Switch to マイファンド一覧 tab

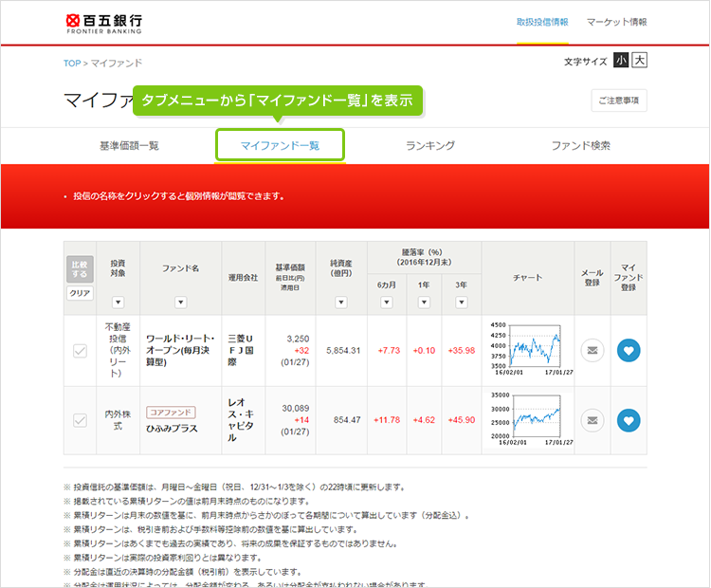[x=280, y=145]
